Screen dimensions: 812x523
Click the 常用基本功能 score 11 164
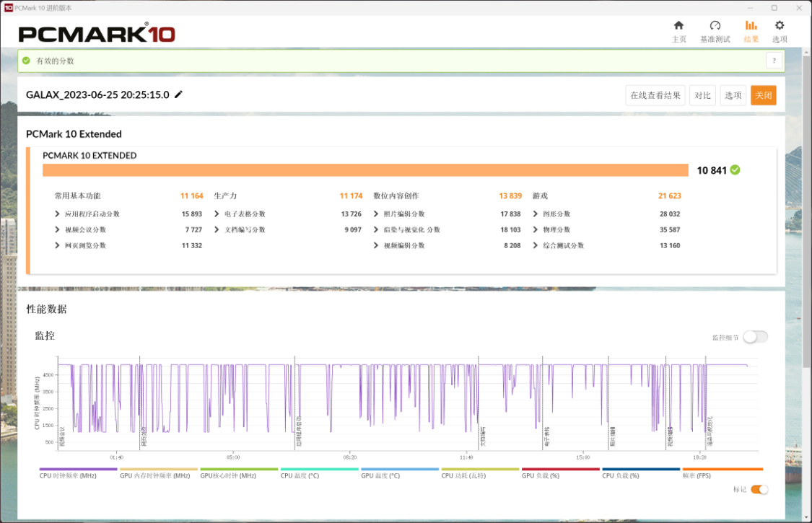191,195
